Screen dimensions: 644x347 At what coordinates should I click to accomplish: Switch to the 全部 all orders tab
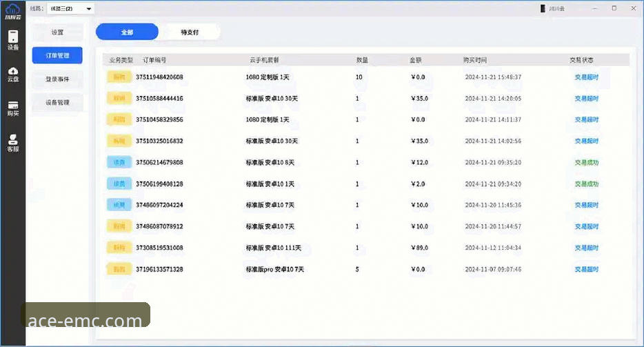(127, 32)
